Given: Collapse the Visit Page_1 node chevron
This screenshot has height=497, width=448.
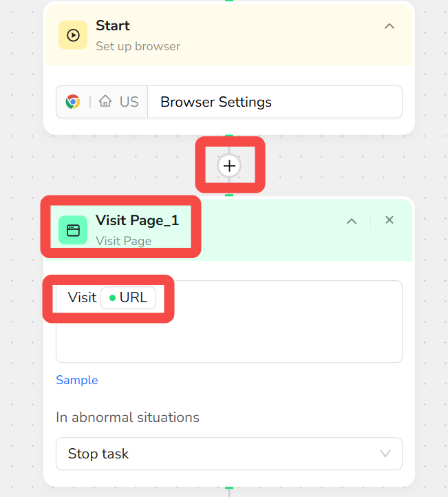Looking at the screenshot, I should (x=352, y=221).
